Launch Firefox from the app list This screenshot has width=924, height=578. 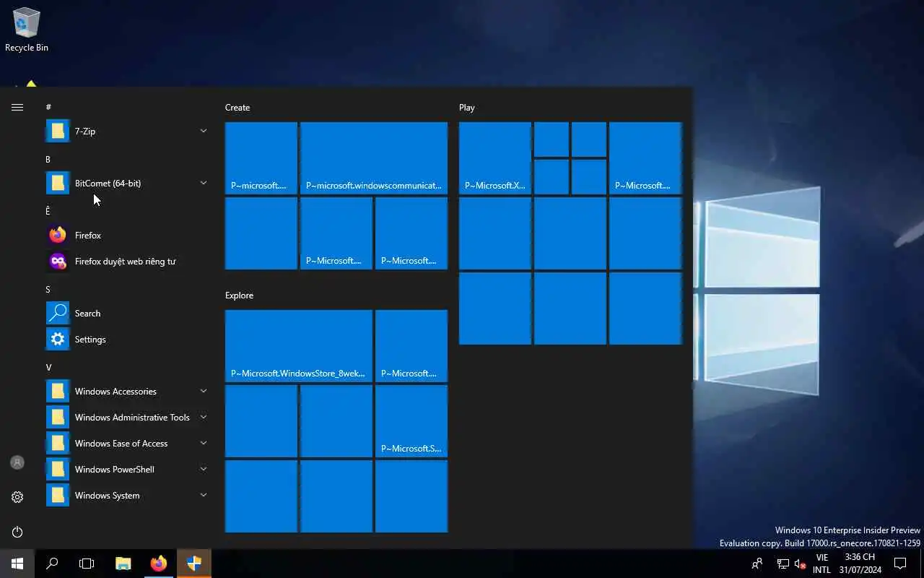tap(127, 236)
